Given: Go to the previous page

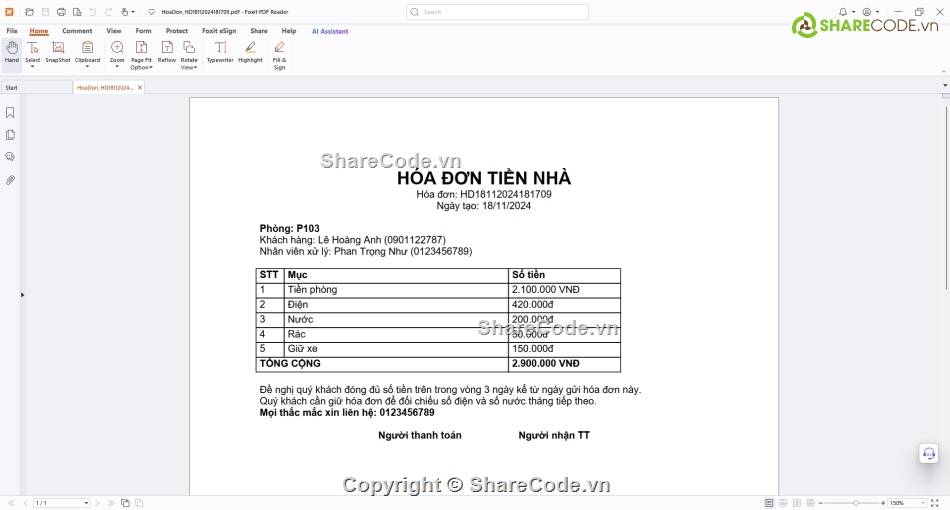Looking at the screenshot, I should pyautogui.click(x=25, y=503).
